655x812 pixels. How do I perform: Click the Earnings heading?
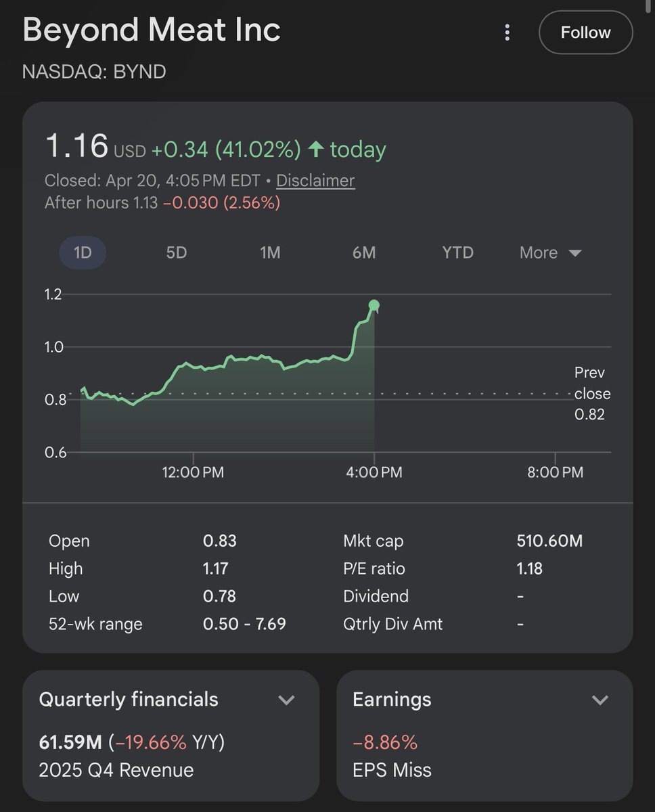pyautogui.click(x=392, y=699)
